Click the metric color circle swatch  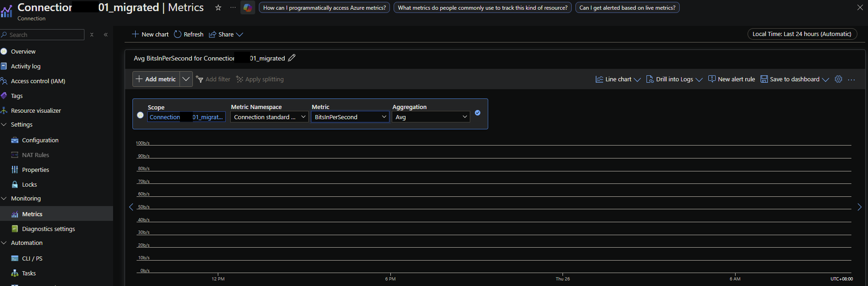point(140,115)
